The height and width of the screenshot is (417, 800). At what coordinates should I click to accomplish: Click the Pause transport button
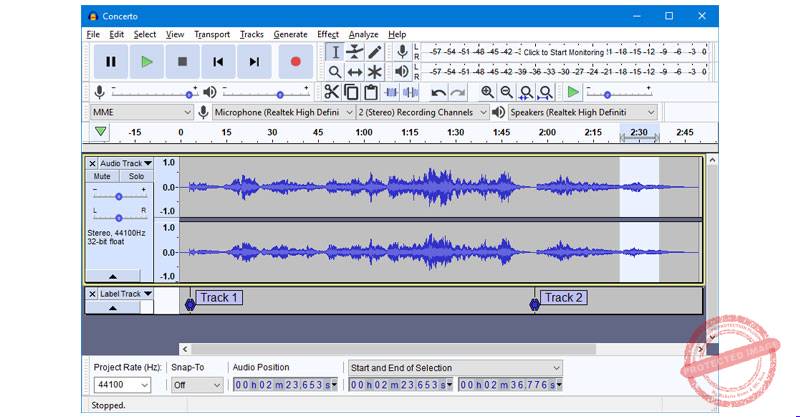[111, 62]
